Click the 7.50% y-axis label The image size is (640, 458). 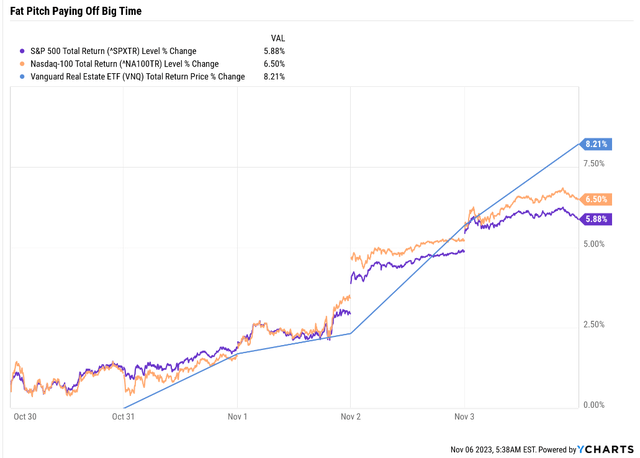click(x=596, y=163)
